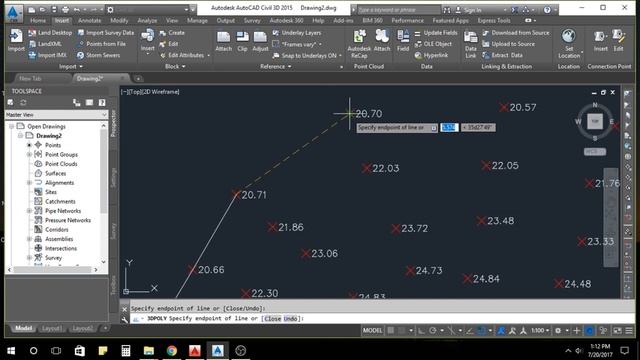This screenshot has width=640, height=360.
Task: Collapse the Open Drawings tree node
Action: [x=11, y=127]
